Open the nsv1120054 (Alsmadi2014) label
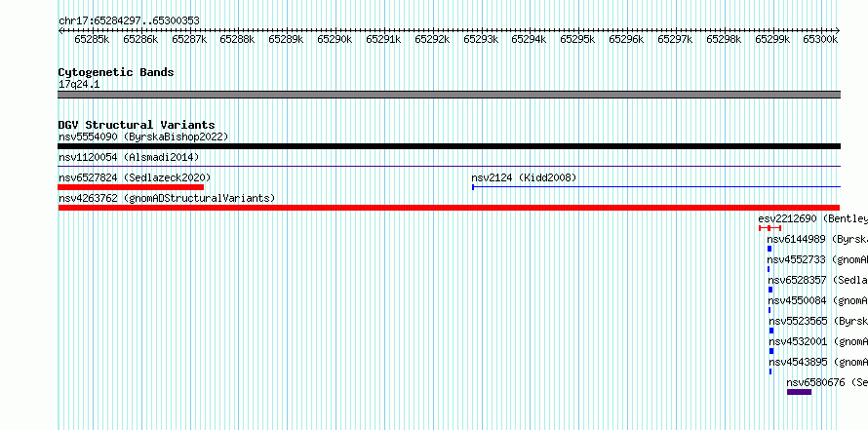The width and height of the screenshot is (868, 430). coord(129,157)
